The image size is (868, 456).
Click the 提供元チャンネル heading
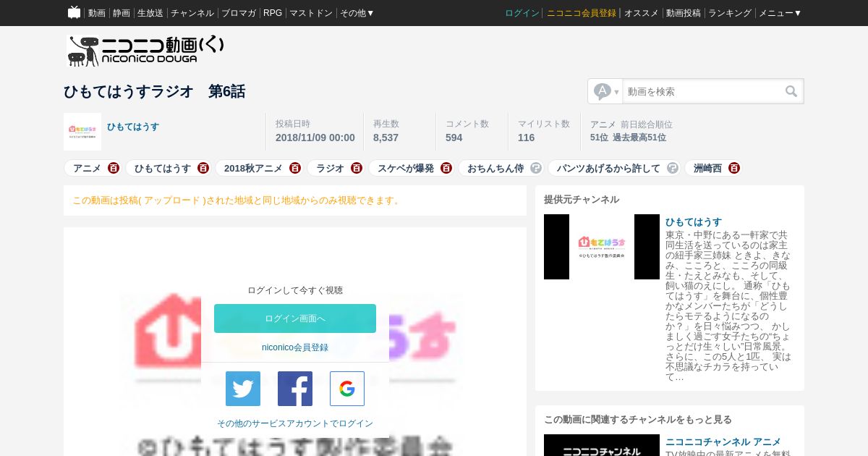[x=582, y=200]
